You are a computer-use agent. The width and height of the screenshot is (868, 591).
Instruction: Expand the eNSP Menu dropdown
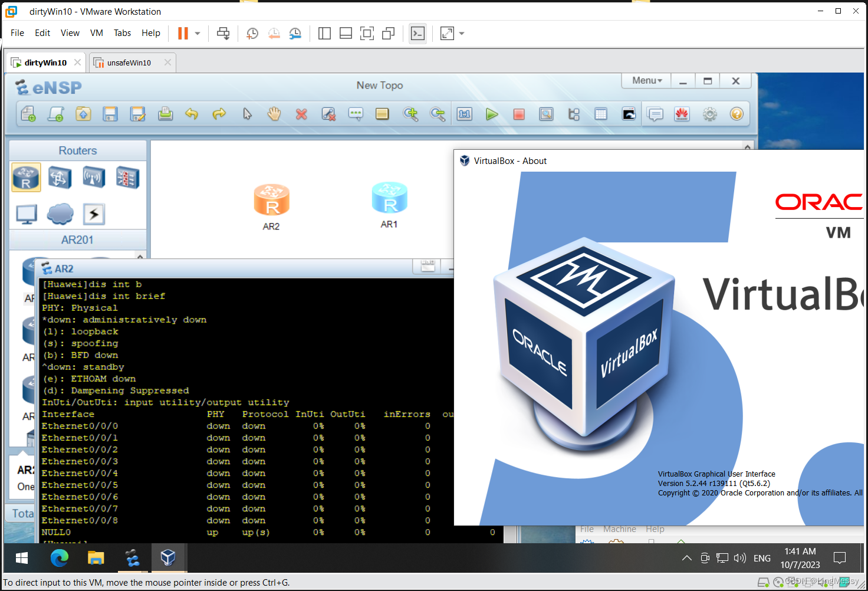point(647,81)
